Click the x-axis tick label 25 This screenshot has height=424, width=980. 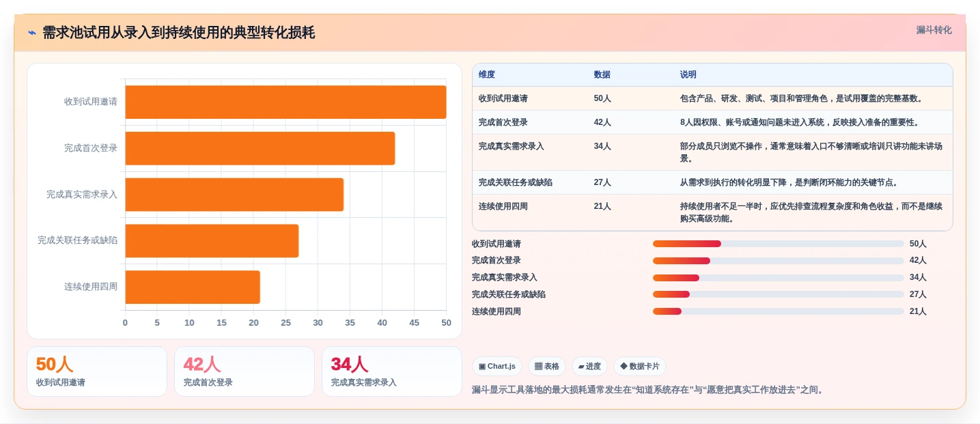285,323
